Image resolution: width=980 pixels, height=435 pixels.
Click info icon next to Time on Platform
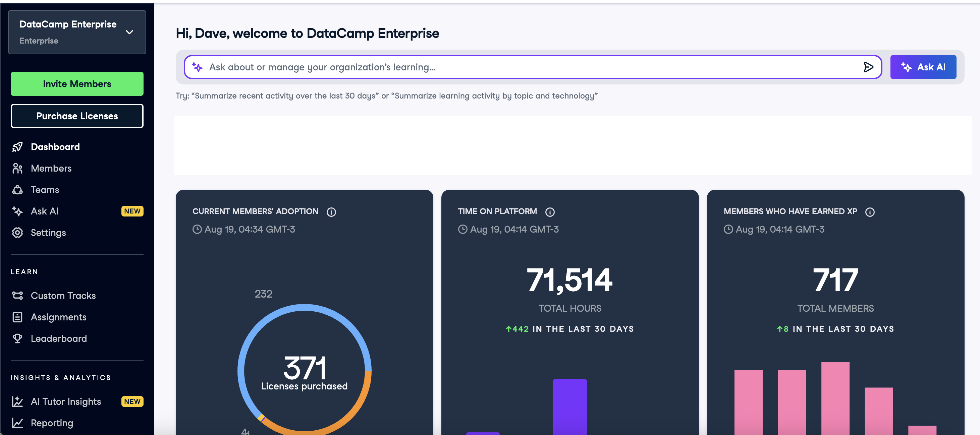click(550, 212)
